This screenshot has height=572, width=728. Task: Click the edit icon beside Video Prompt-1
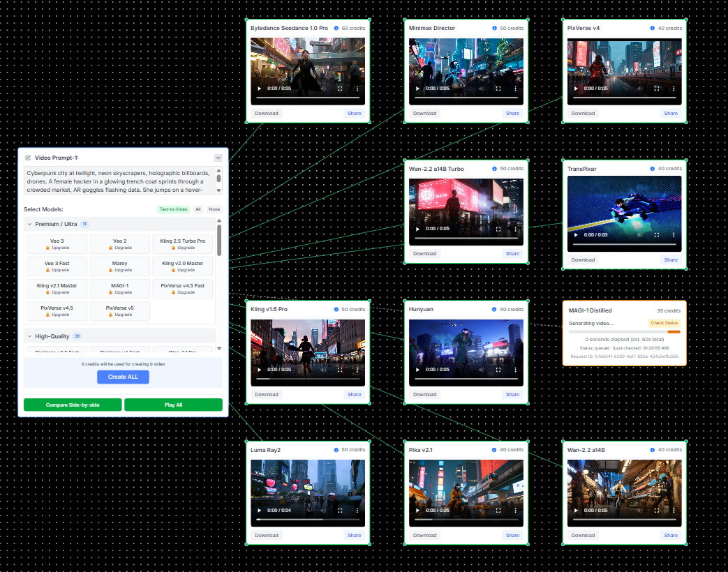28,158
